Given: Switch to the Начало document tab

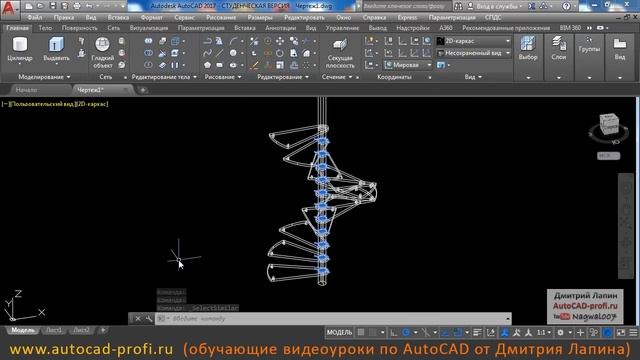Looking at the screenshot, I should tap(27, 90).
